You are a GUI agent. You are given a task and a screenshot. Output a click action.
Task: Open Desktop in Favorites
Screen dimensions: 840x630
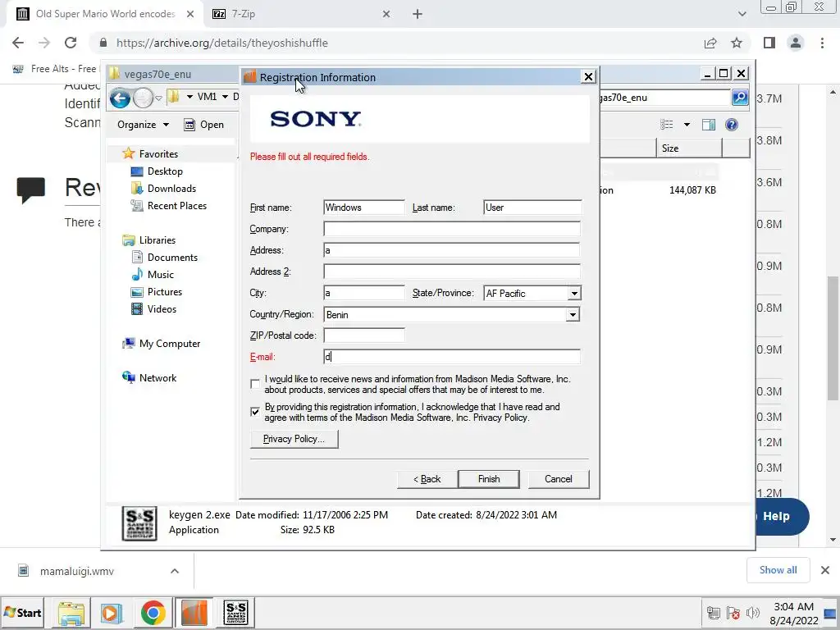click(x=165, y=171)
